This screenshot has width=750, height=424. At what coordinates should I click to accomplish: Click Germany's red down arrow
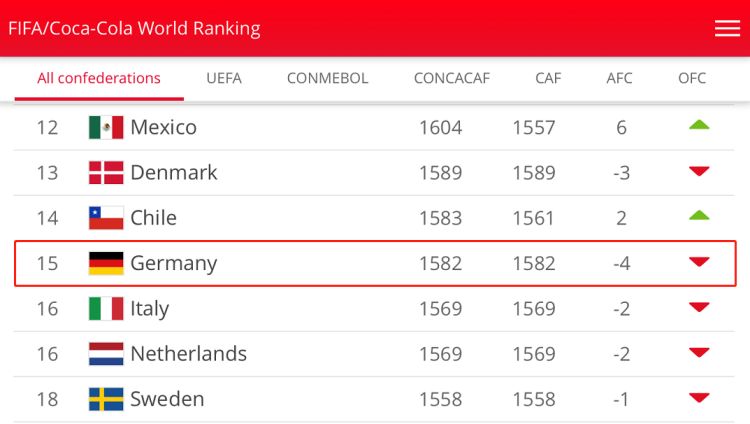click(x=699, y=263)
